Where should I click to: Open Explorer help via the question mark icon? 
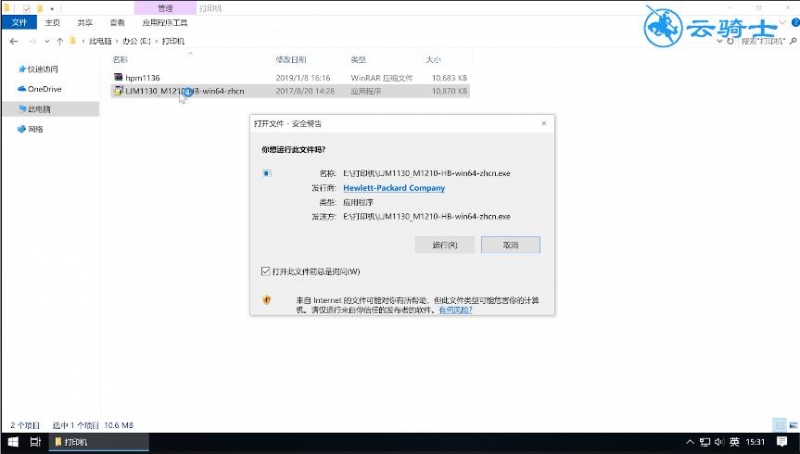(x=795, y=22)
